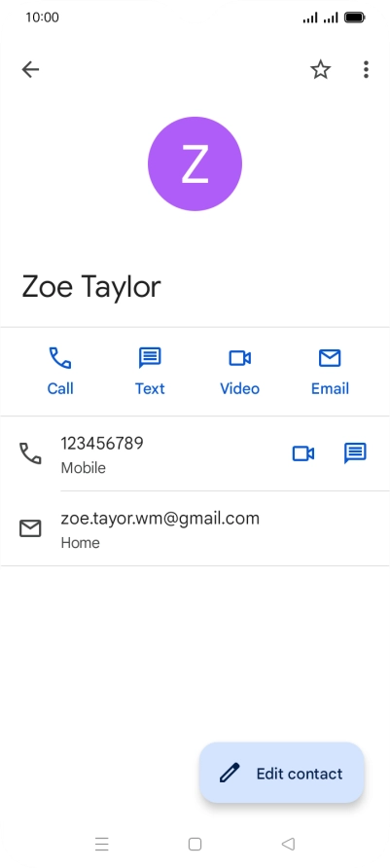
Task: Tap the message icon next to 123456789
Action: click(x=355, y=453)
